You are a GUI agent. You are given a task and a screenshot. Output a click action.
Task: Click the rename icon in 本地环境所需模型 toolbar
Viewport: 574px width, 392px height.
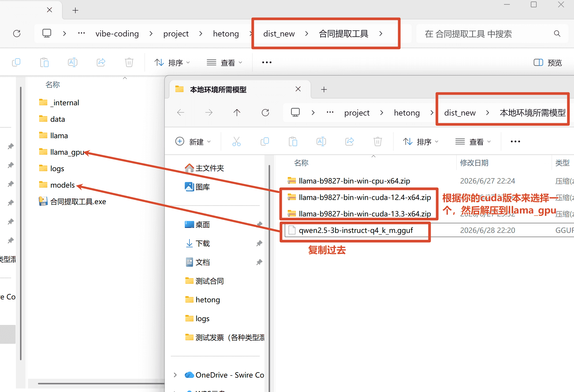(x=321, y=141)
